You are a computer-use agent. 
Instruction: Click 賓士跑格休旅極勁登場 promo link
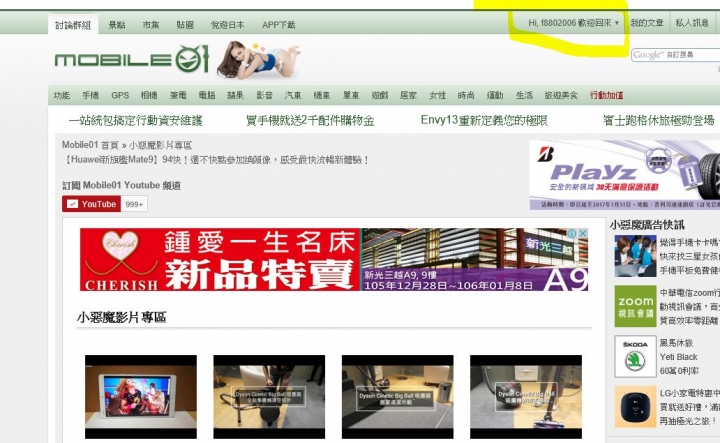659,121
